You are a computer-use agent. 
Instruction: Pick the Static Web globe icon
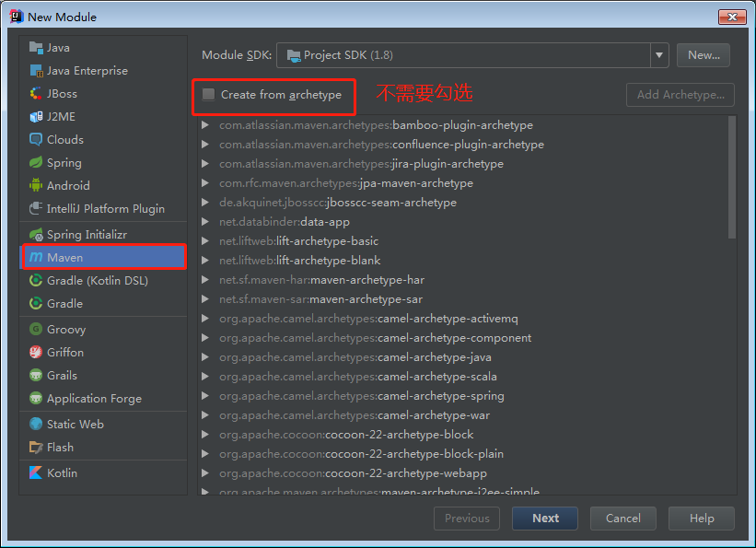pyautogui.click(x=36, y=425)
